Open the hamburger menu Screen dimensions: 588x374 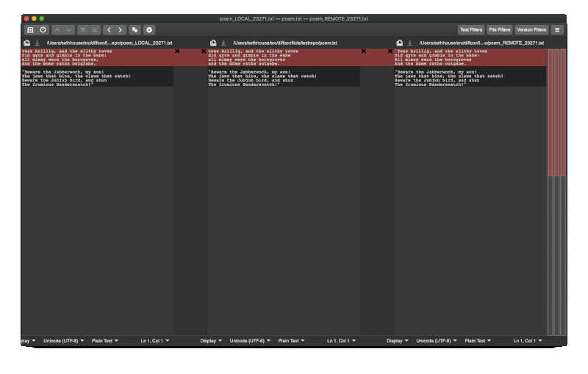coord(557,30)
